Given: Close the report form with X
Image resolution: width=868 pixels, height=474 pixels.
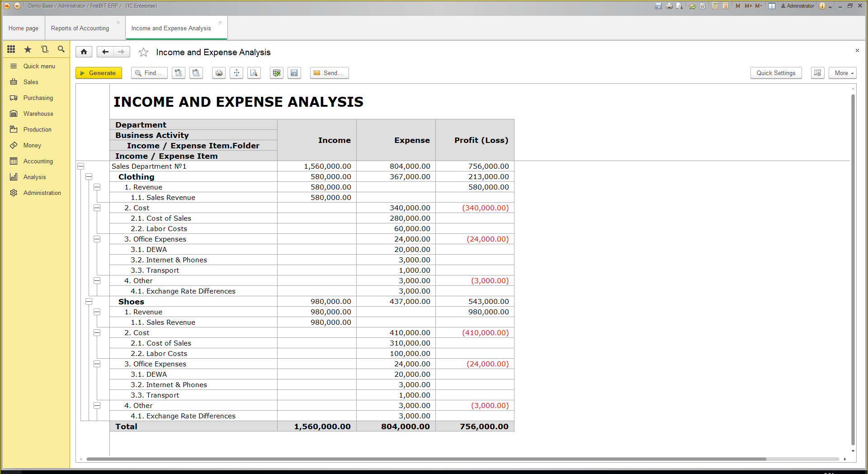Looking at the screenshot, I should [x=857, y=51].
